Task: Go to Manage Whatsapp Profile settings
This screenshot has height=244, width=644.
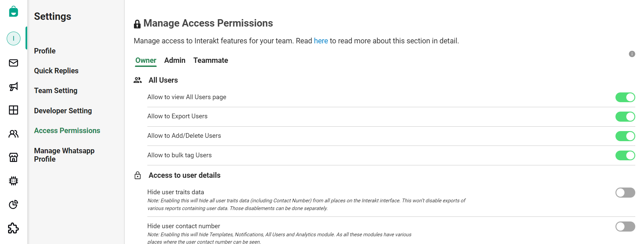Action: pos(64,155)
